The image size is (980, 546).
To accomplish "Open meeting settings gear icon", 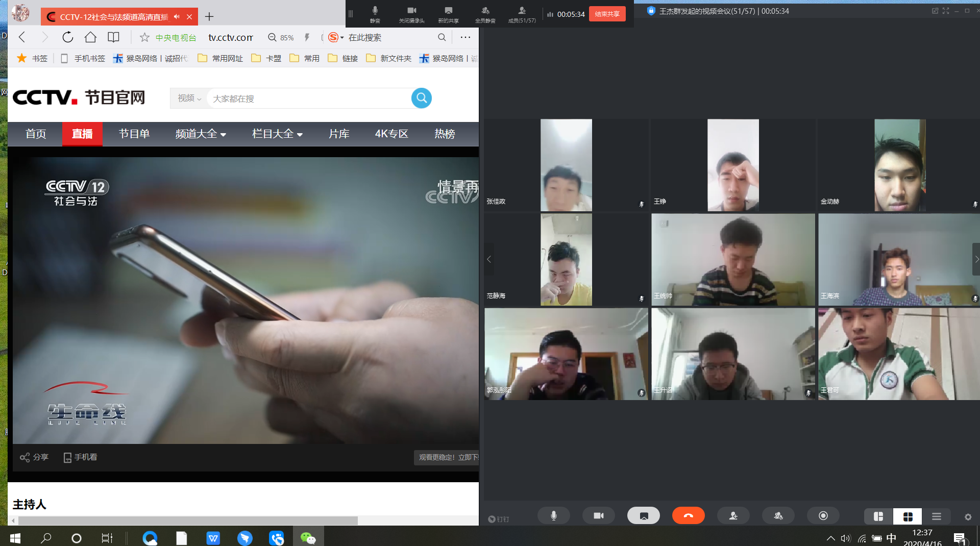I will click(968, 517).
